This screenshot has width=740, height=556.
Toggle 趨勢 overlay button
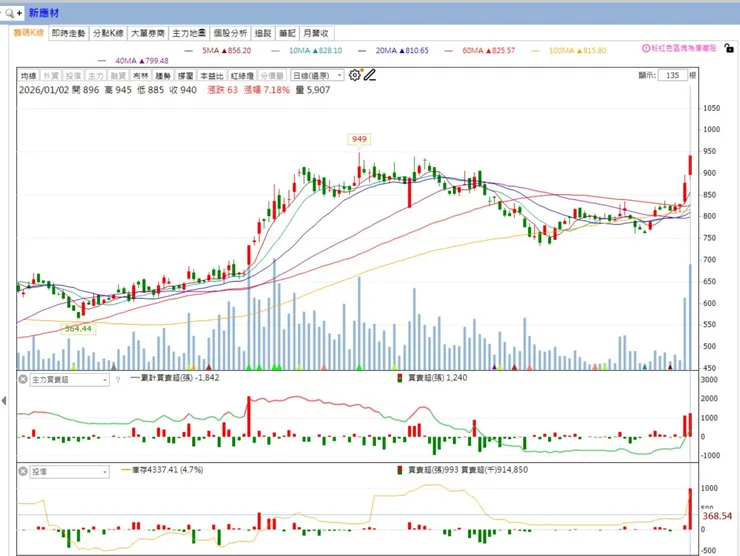pyautogui.click(x=163, y=76)
